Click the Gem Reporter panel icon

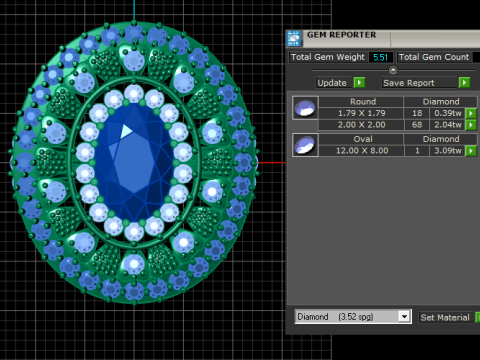click(294, 38)
